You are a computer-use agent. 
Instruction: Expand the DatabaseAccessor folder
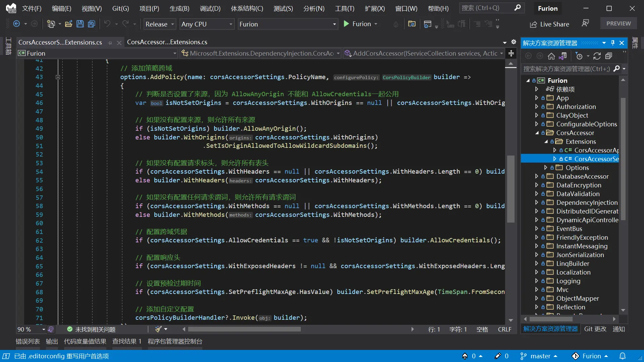coord(536,176)
